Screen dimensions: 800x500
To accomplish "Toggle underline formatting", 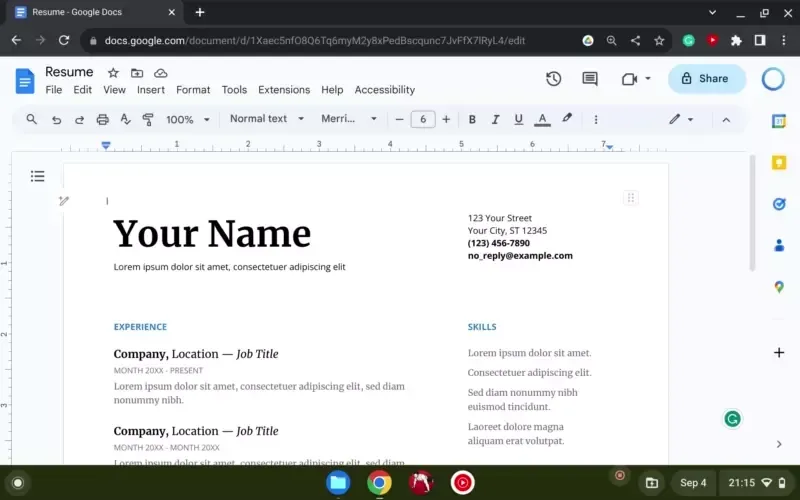I will [x=518, y=119].
